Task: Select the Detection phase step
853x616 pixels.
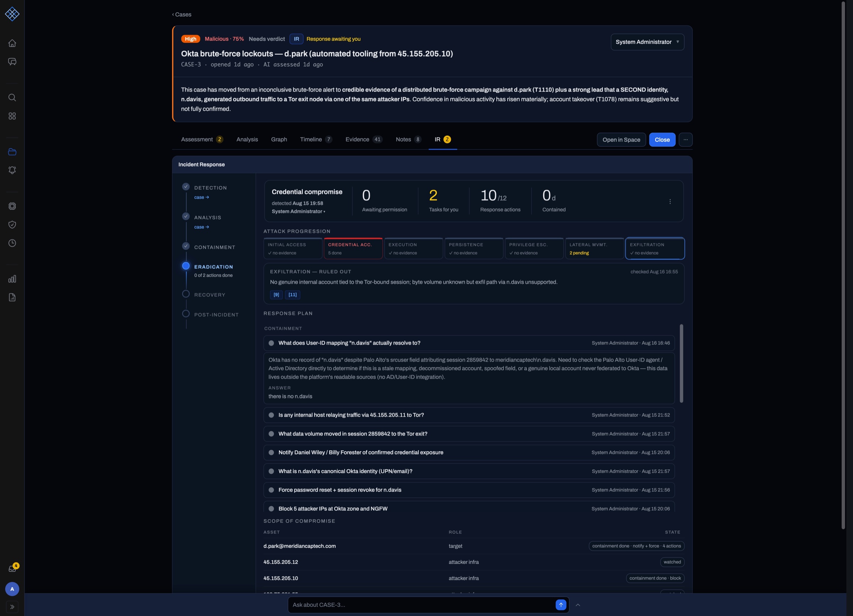Action: 210,188
